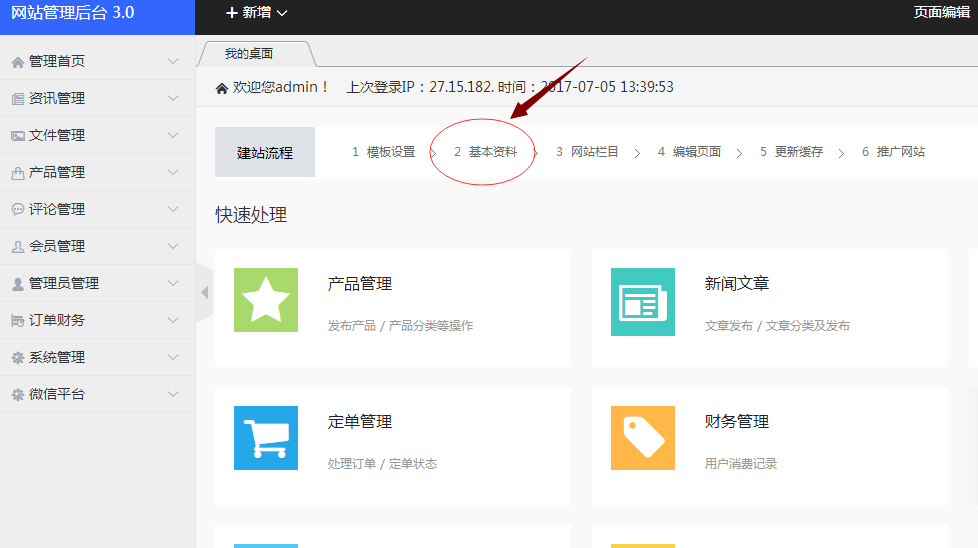
Task: Open step 1 模板设置 link
Action: click(x=384, y=152)
